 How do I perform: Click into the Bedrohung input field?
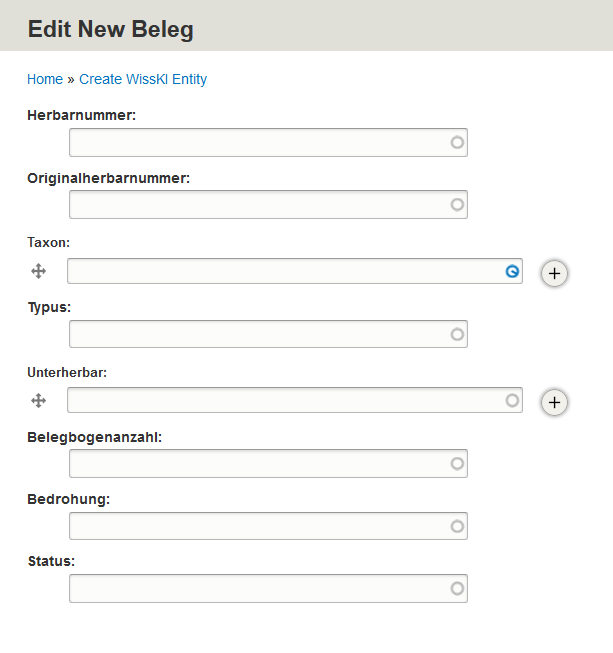[x=268, y=526]
